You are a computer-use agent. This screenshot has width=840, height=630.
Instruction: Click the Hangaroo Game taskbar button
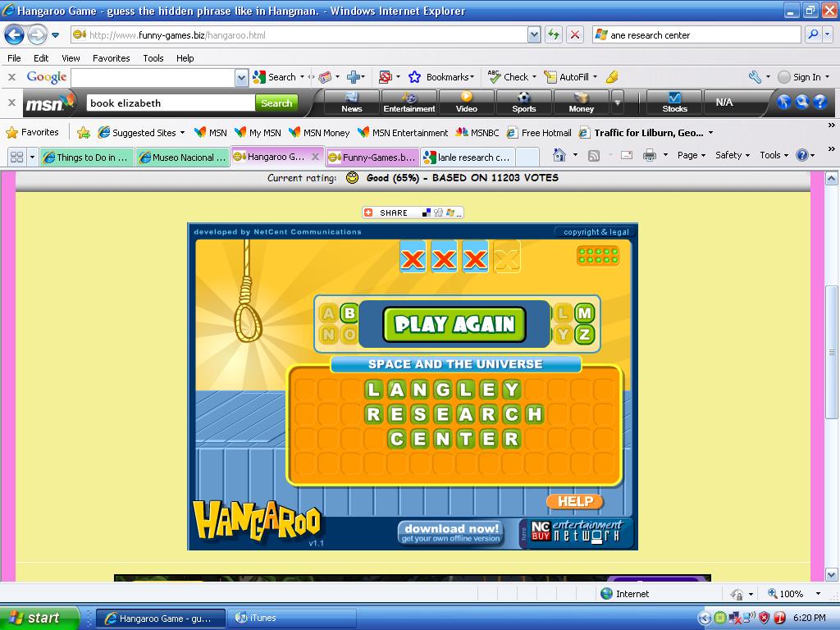point(162,618)
